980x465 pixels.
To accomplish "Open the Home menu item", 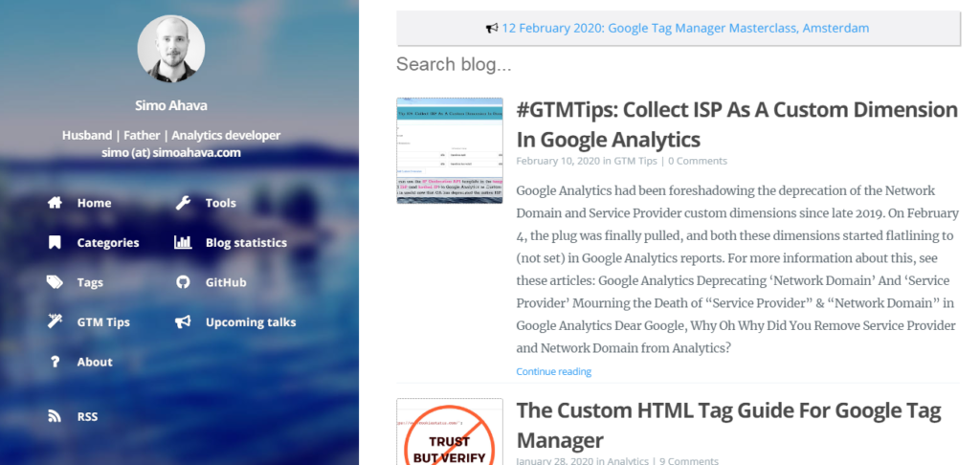I will click(95, 203).
